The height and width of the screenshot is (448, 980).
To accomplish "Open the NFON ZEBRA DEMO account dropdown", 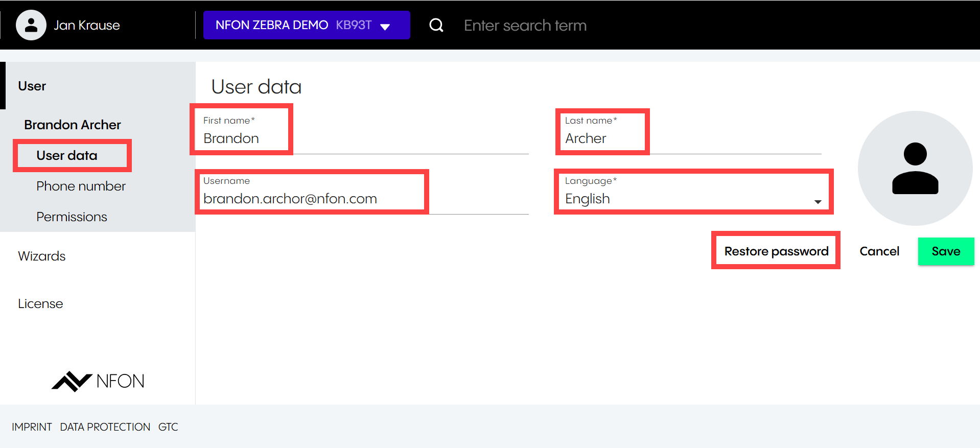I will [306, 25].
